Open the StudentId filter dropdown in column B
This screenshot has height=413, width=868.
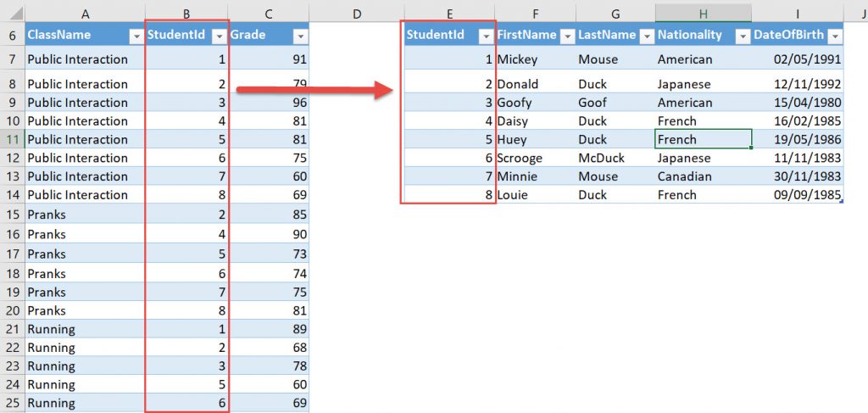pyautogui.click(x=219, y=36)
